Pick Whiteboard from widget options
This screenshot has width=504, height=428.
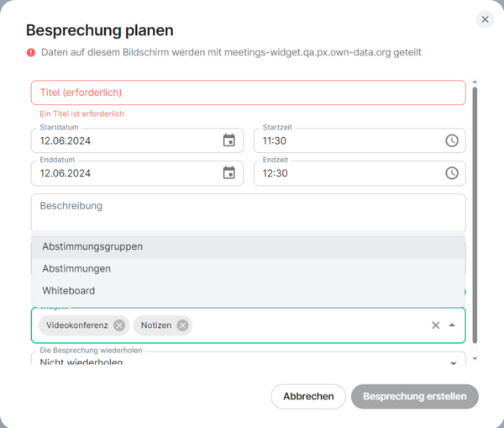(x=69, y=290)
